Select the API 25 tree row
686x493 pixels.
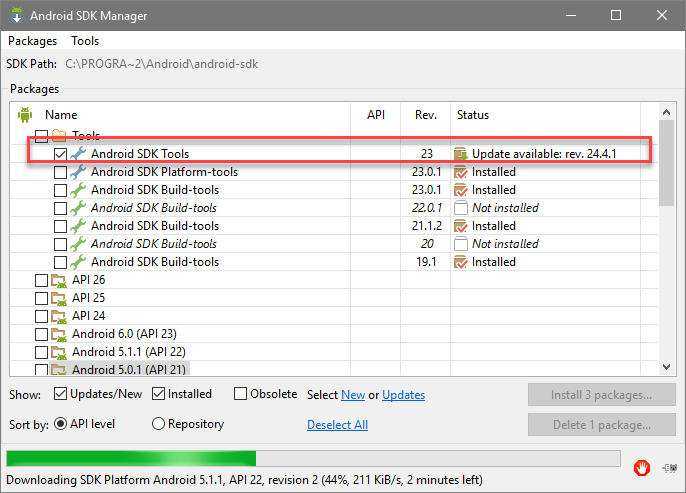click(88, 298)
